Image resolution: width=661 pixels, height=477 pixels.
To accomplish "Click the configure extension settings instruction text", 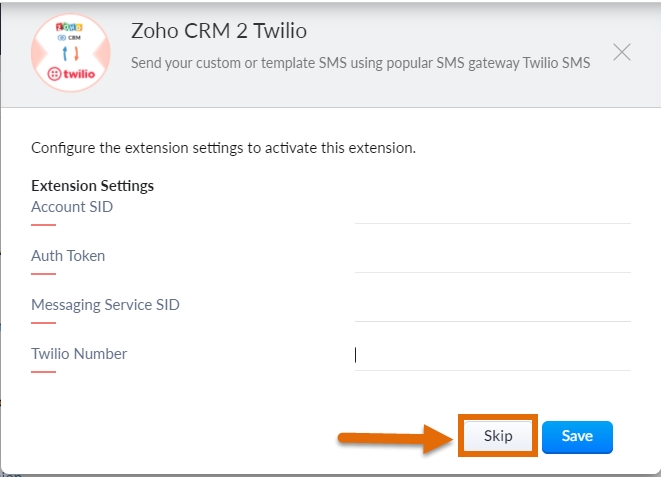I will 223,148.
